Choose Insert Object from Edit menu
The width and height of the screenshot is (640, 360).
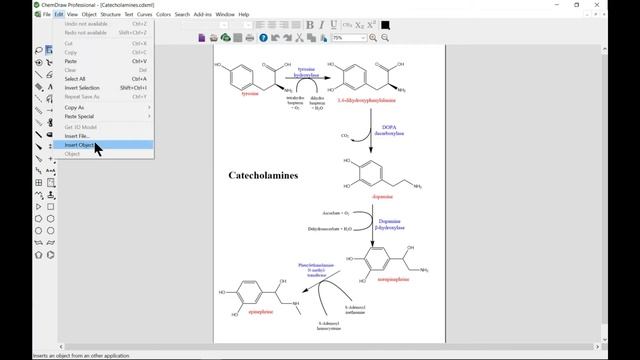(x=103, y=145)
